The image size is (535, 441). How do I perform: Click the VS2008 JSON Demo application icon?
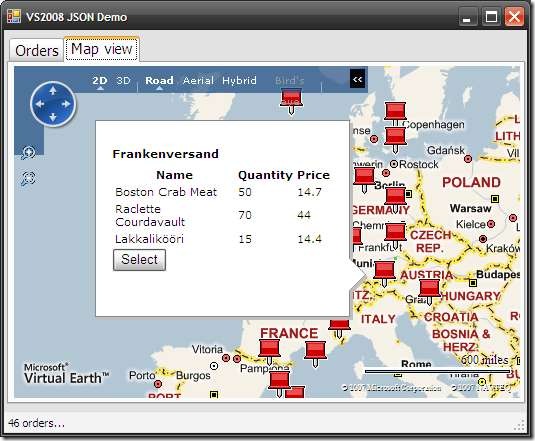(14, 16)
